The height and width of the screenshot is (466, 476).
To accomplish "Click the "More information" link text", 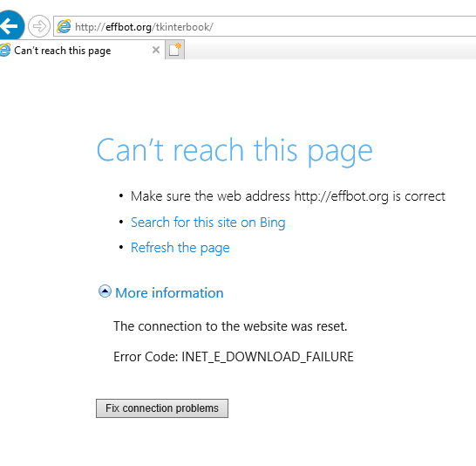I will pyautogui.click(x=169, y=293).
